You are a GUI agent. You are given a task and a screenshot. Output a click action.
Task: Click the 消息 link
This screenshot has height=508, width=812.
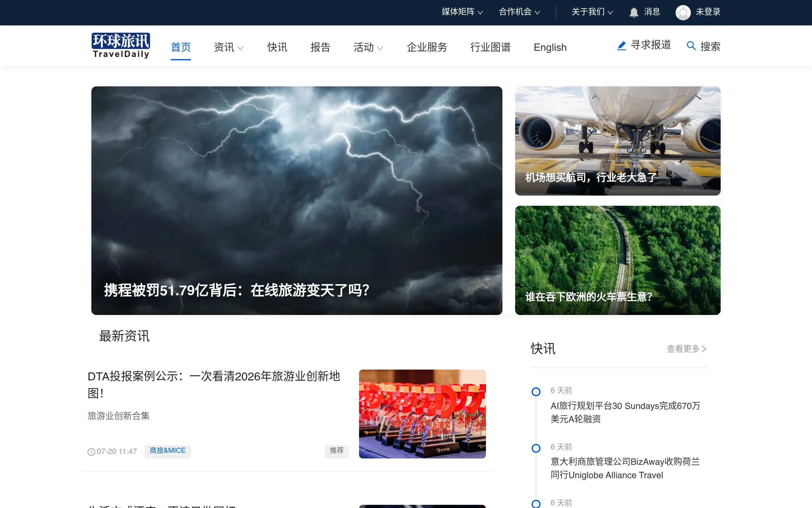(x=652, y=12)
